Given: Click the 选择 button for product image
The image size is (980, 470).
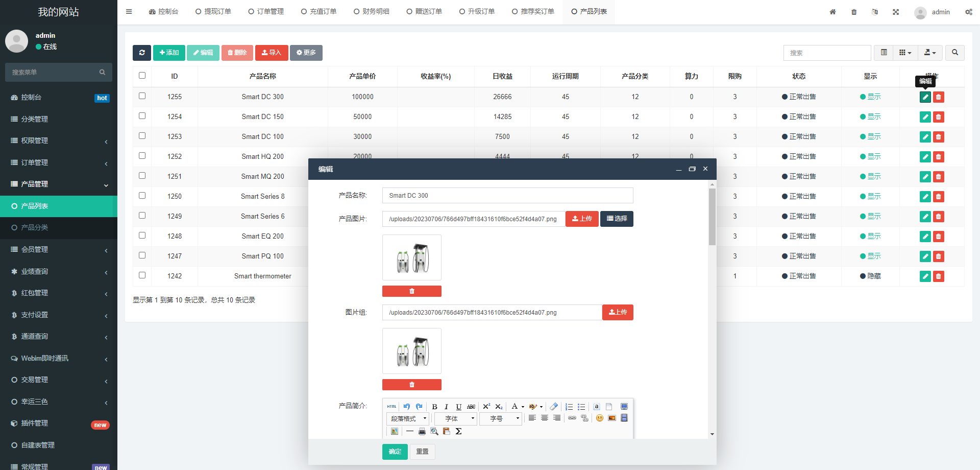Looking at the screenshot, I should (x=617, y=219).
